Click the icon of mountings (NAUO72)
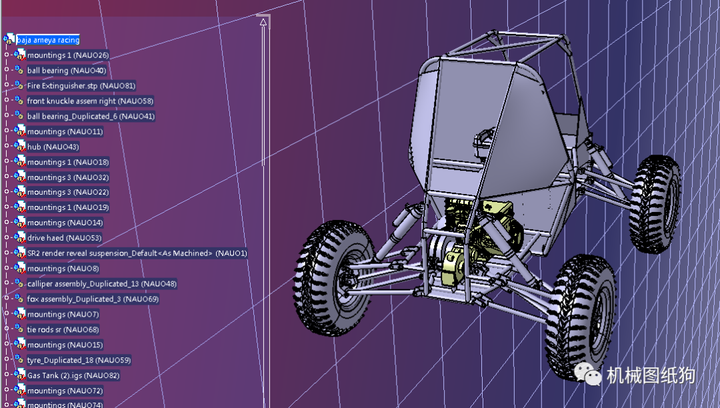 pyautogui.click(x=19, y=390)
